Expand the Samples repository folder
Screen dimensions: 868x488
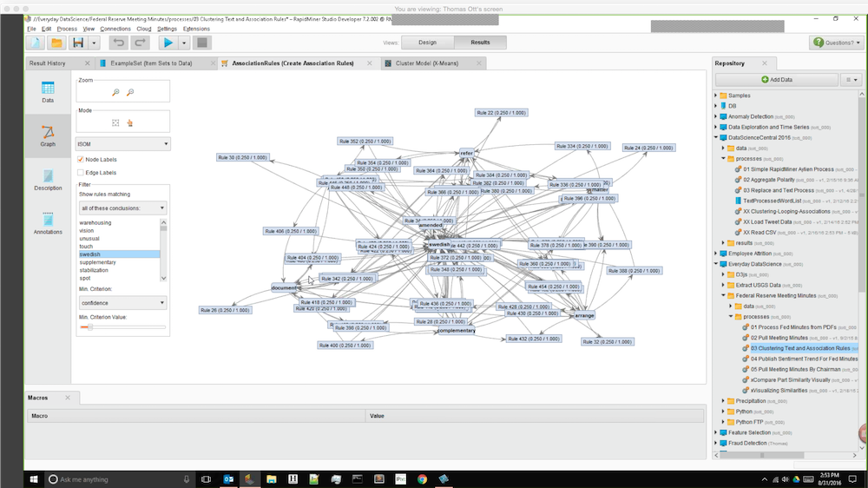tap(716, 96)
